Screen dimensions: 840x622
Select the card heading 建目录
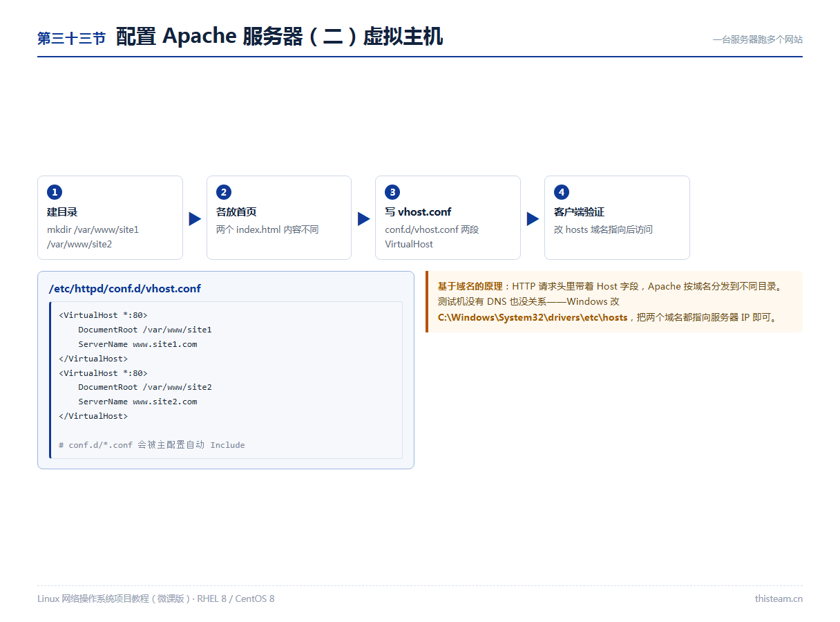coord(62,212)
